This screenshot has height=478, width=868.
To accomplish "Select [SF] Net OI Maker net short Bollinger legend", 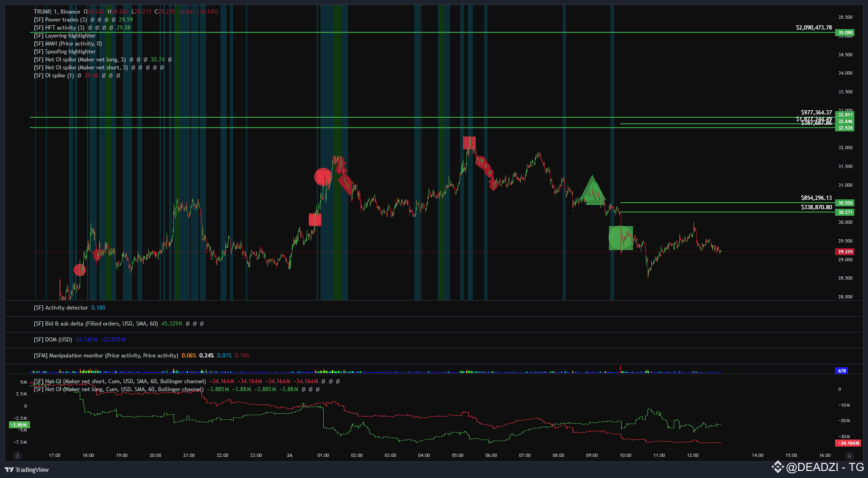I will tap(120, 381).
